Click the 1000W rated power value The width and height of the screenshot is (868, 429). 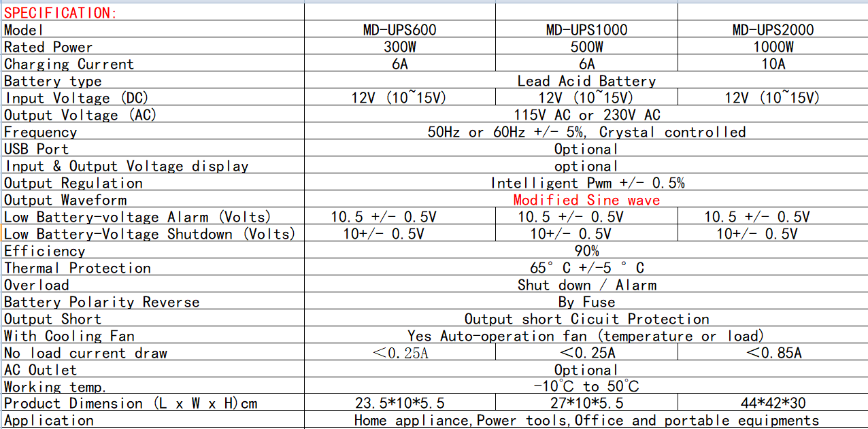773,47
